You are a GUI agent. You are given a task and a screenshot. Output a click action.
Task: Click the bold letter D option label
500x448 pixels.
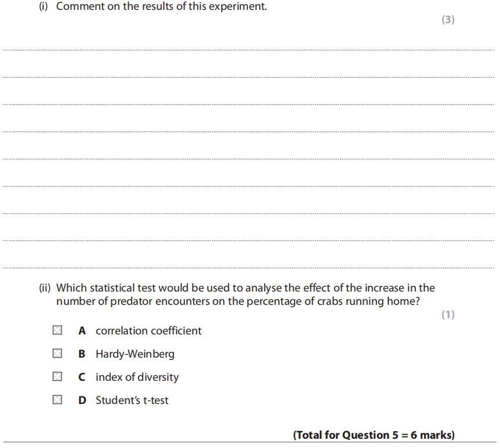tap(82, 400)
